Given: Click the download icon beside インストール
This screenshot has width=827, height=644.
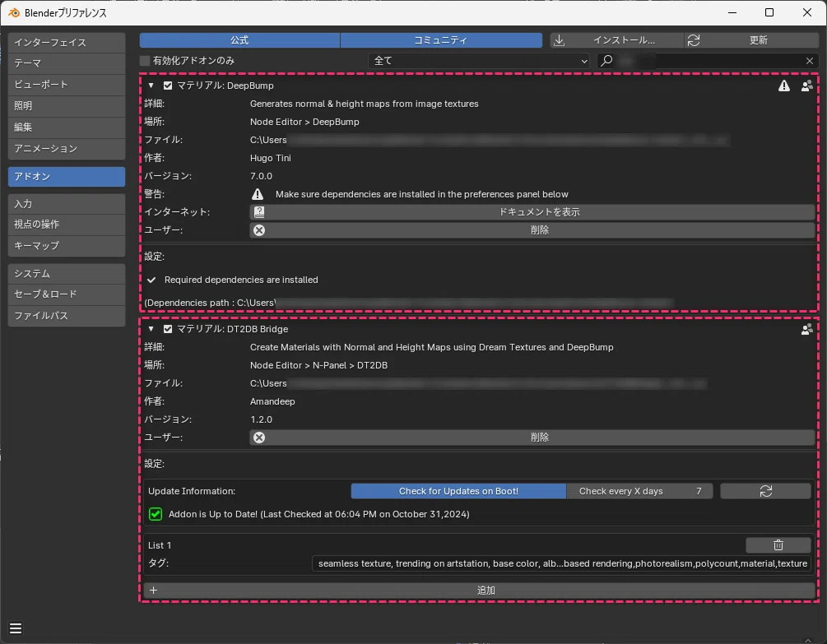Looking at the screenshot, I should click(x=559, y=40).
